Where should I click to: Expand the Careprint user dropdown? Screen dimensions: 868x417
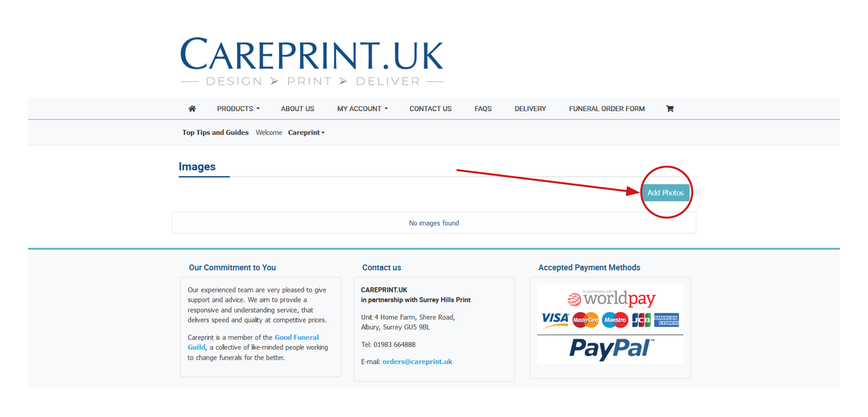[306, 133]
